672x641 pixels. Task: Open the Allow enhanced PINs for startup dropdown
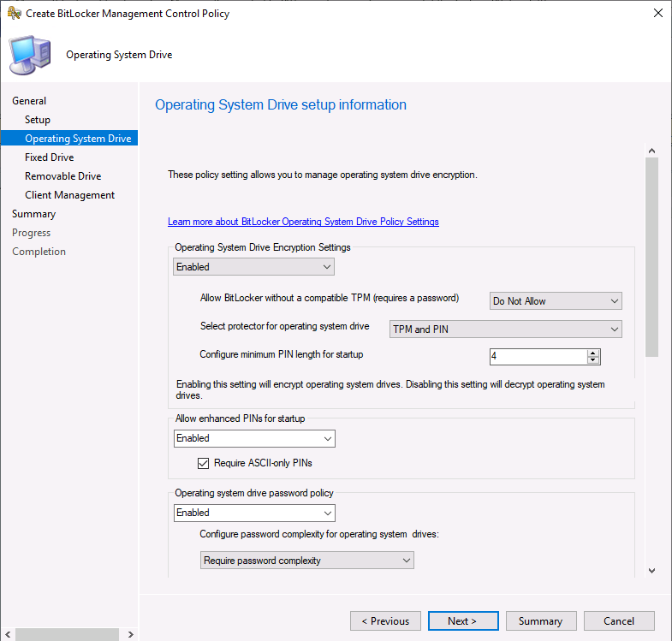(254, 439)
